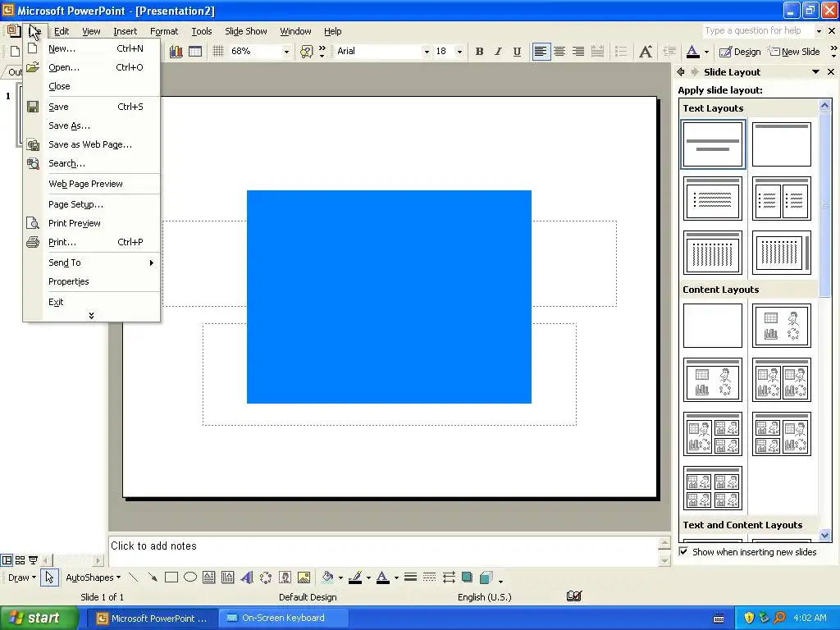The image size is (840, 630).
Task: Toggle Bold formatting
Action: point(479,52)
